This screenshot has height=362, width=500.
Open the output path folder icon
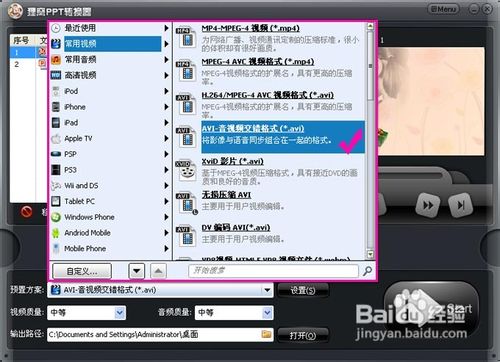pyautogui.click(x=266, y=334)
